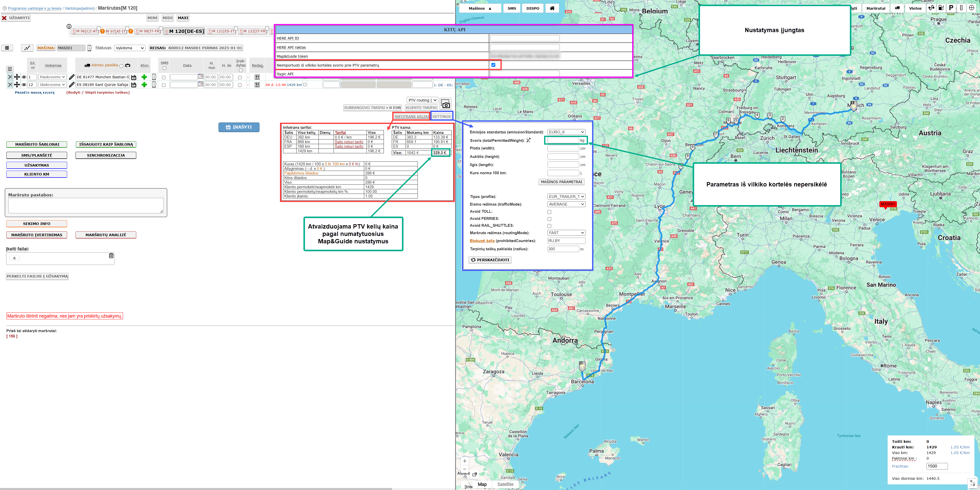Open the hamburger menu beside the chart button
Screen dimensions: 980x490
[x=7, y=48]
